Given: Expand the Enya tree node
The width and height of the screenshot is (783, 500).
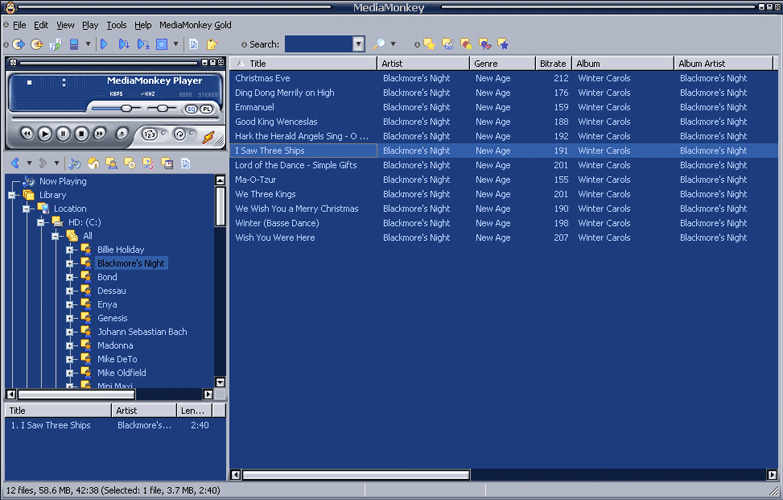Looking at the screenshot, I should click(69, 304).
